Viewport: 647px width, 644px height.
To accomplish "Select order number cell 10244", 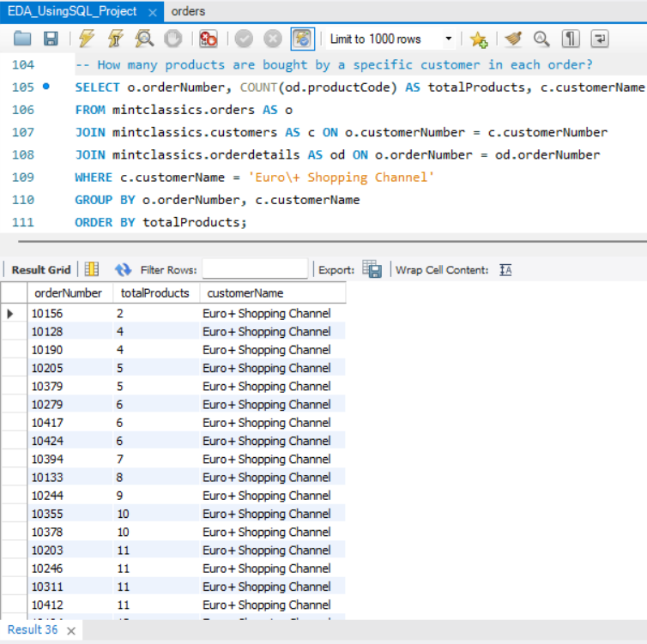I will [x=70, y=495].
